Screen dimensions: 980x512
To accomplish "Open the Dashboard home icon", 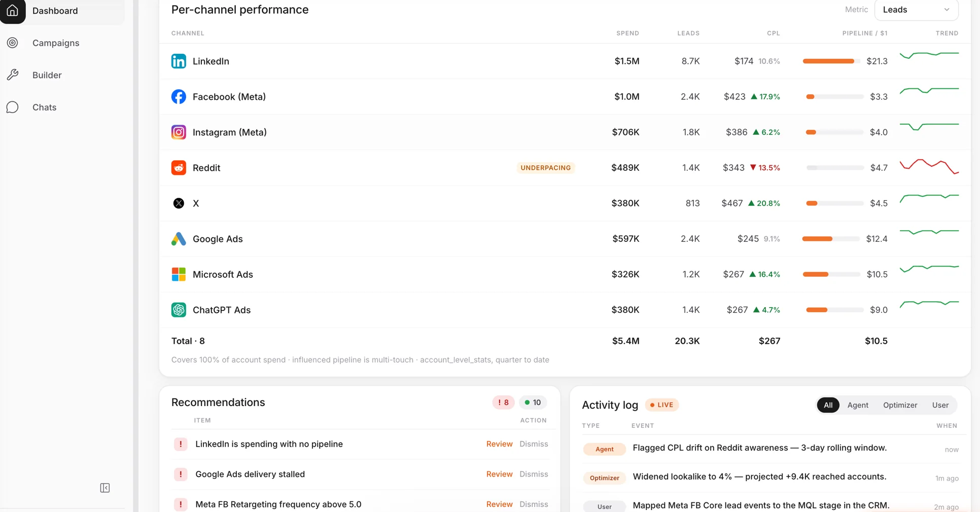I will pyautogui.click(x=13, y=11).
